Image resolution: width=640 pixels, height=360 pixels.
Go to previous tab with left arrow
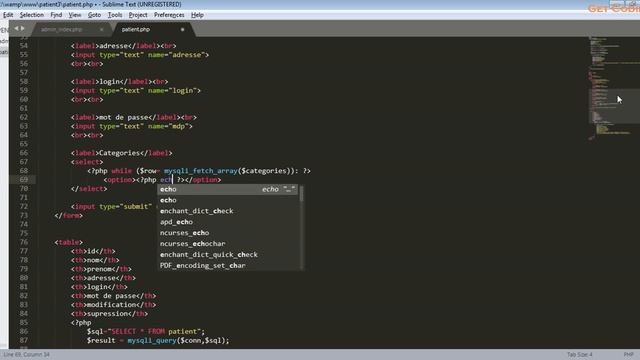point(16,29)
